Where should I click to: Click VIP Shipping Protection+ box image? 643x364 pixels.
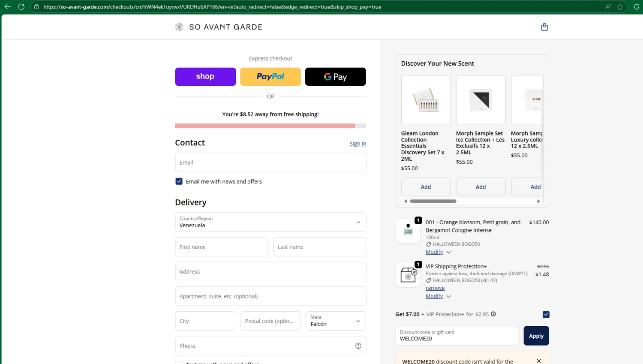pos(408,275)
